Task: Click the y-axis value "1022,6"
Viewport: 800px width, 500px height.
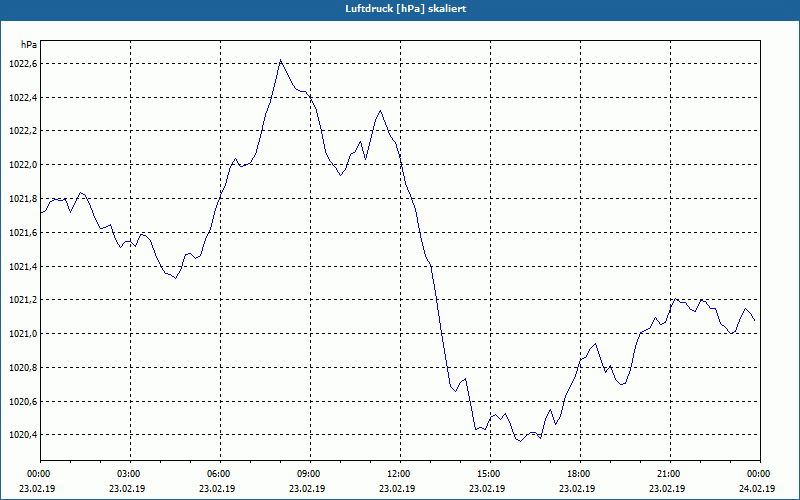Action: (23, 64)
